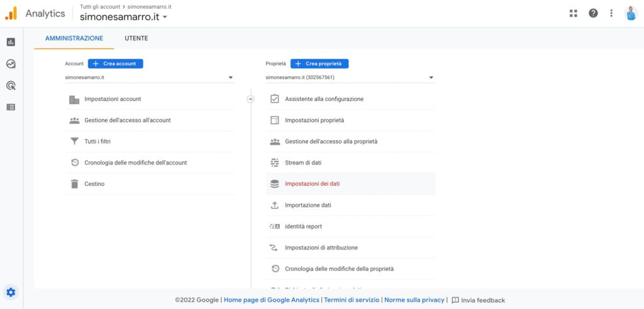Screen dimensions: 644x309
Task: Open Tutti i filtri
Action: (x=150, y=141)
